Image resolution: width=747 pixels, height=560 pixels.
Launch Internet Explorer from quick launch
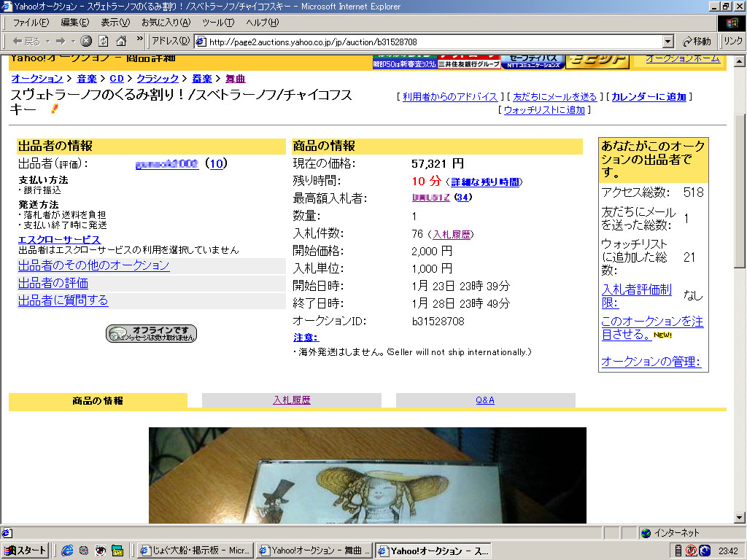(x=67, y=551)
